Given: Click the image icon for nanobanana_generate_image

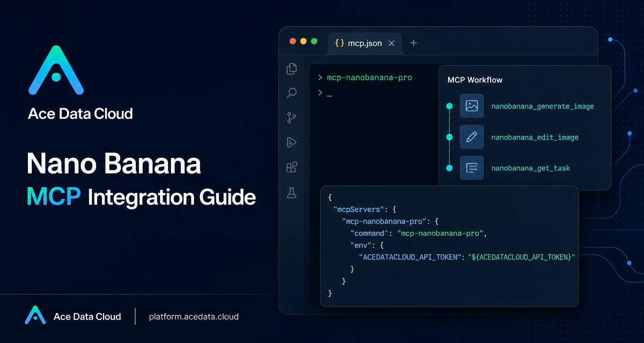Looking at the screenshot, I should [x=472, y=106].
